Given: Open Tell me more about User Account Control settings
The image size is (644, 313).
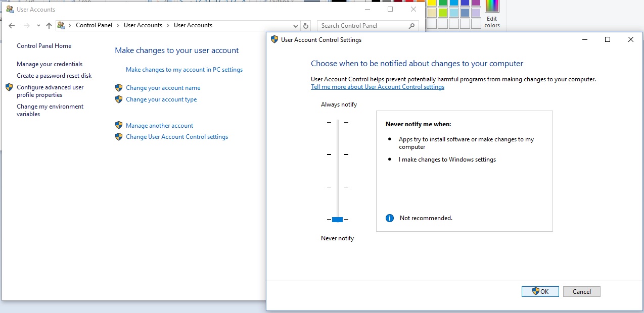Looking at the screenshot, I should pyautogui.click(x=378, y=87).
